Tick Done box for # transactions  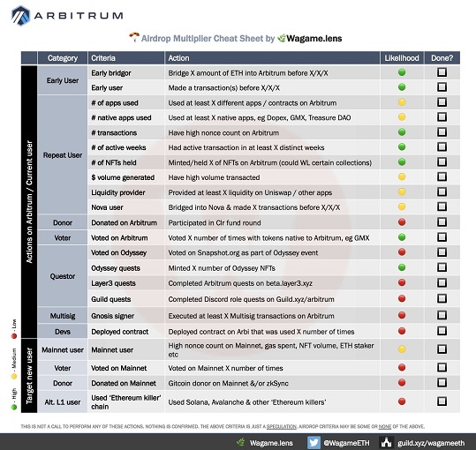pyautogui.click(x=442, y=131)
